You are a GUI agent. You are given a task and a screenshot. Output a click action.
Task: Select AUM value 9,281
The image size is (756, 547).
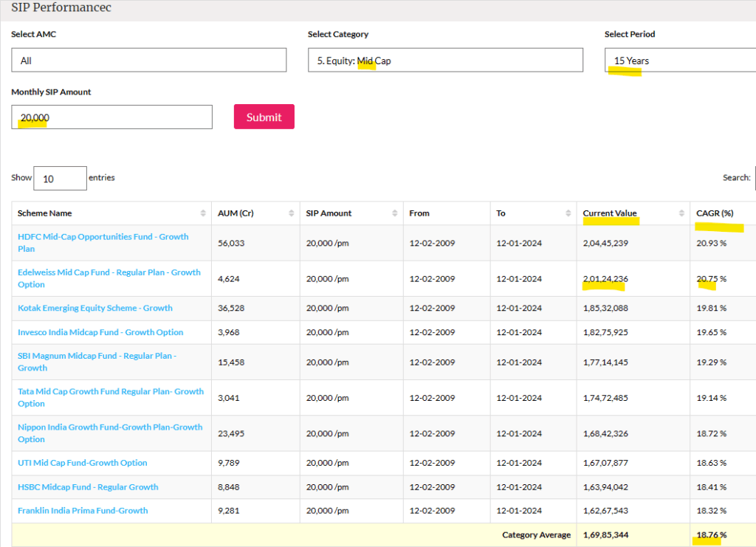[229, 511]
